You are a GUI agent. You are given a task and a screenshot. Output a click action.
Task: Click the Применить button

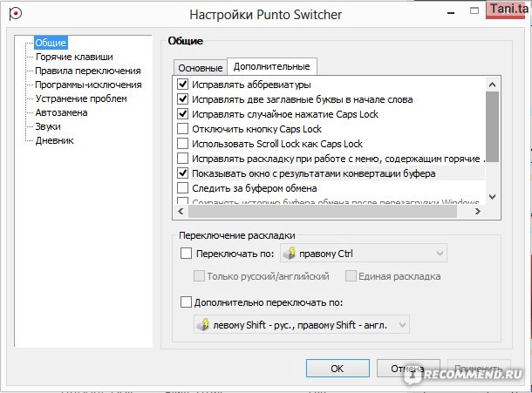479,369
